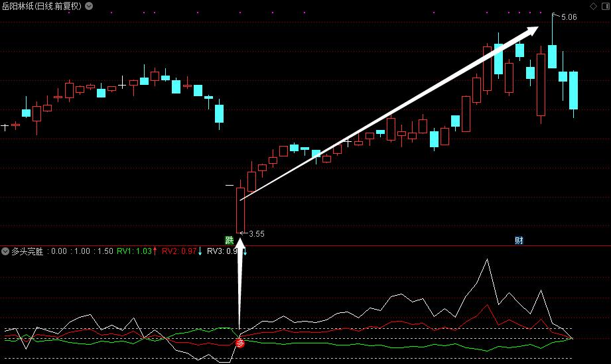Viewport: 611px width, 364px height.
Task: Open the dropdown beside the 岳阳林纸 title
Action: coord(90,6)
